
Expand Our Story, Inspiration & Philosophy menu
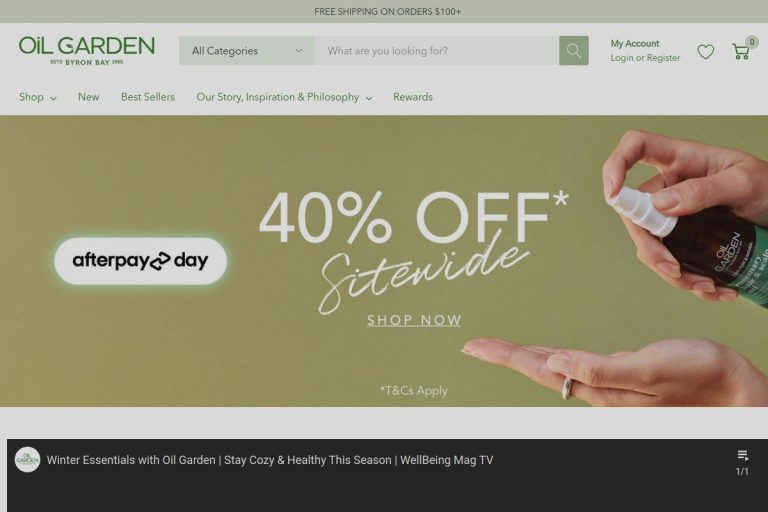(284, 97)
